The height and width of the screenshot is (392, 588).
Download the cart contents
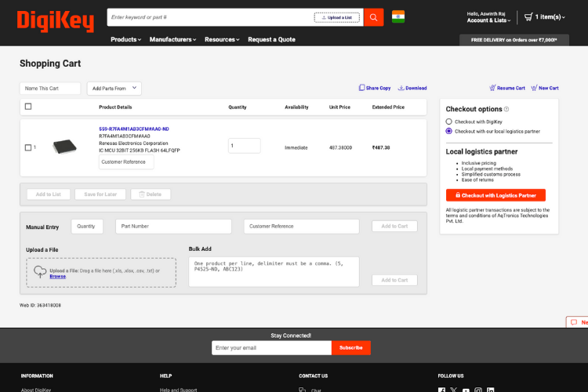point(412,88)
